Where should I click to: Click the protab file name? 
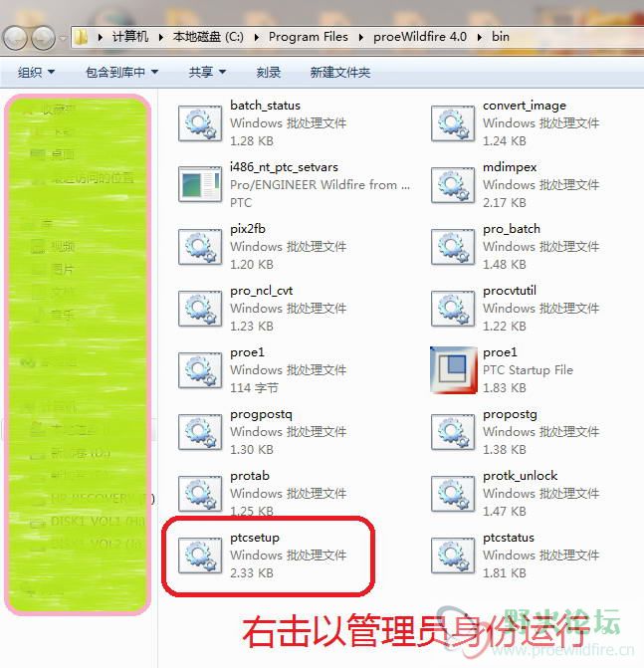tap(250, 476)
